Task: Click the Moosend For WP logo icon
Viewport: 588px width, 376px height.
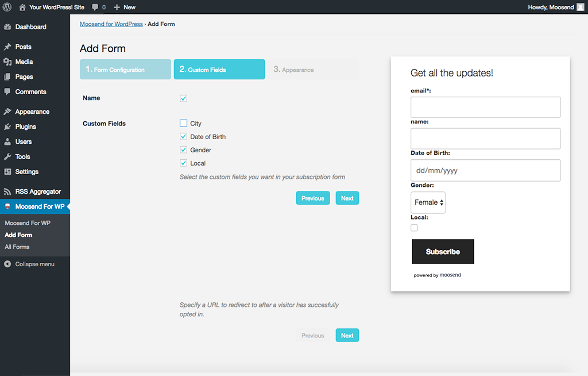Action: point(7,206)
